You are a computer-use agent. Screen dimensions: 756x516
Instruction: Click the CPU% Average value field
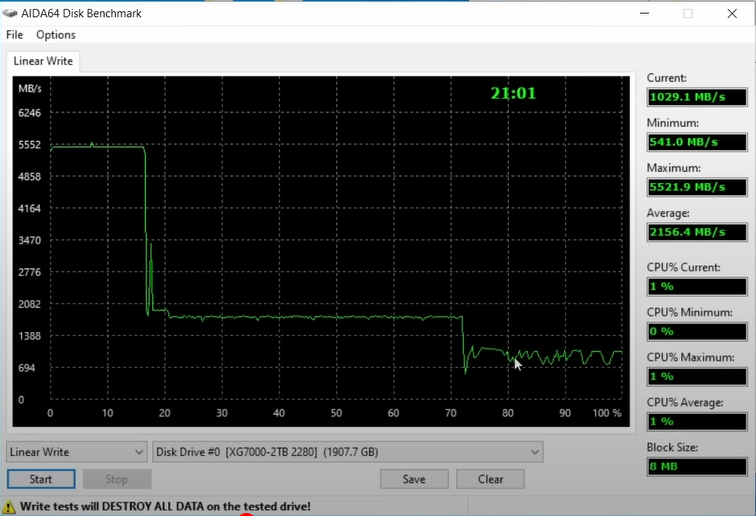tap(697, 421)
